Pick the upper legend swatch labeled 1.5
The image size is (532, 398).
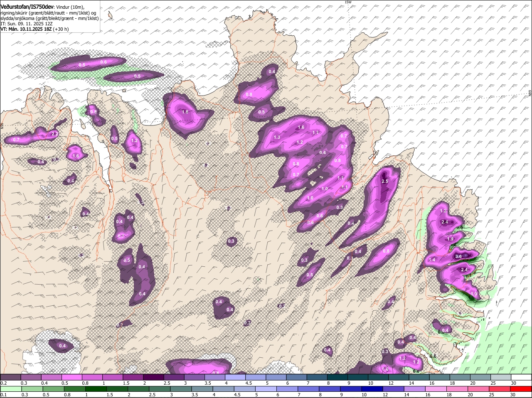tap(133, 377)
